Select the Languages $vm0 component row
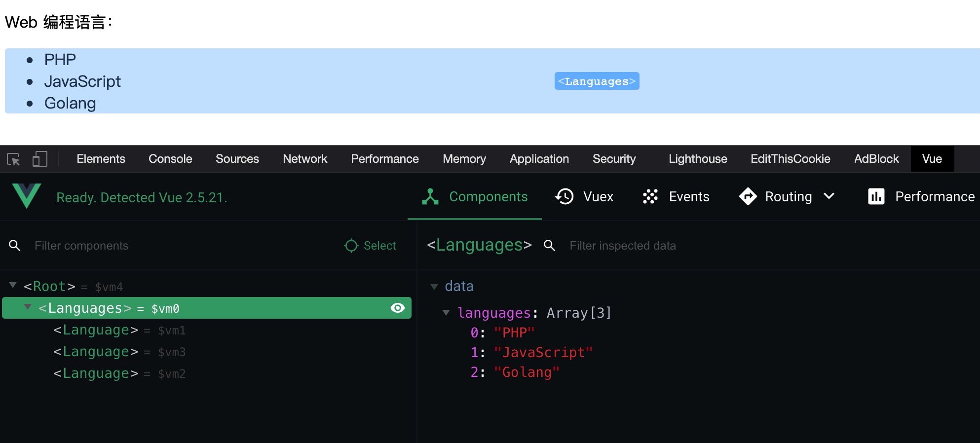 click(207, 308)
